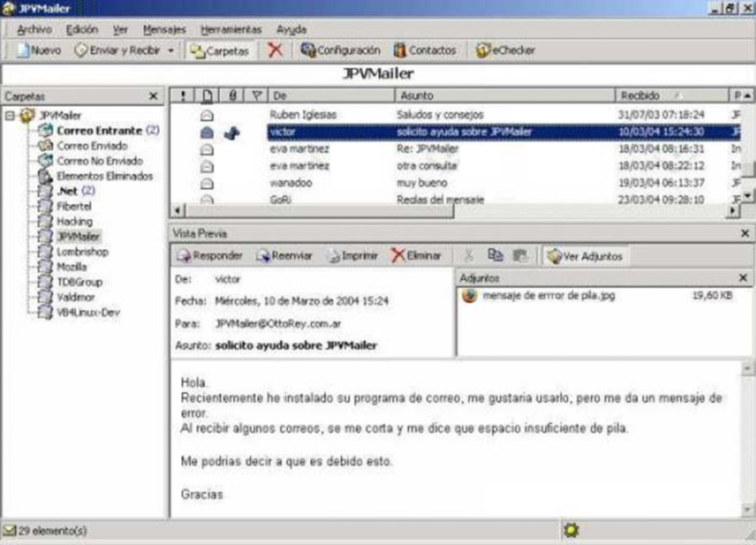Viewport: 756px width, 545px height.
Task: Close the Carpetas panel
Action: 153,96
